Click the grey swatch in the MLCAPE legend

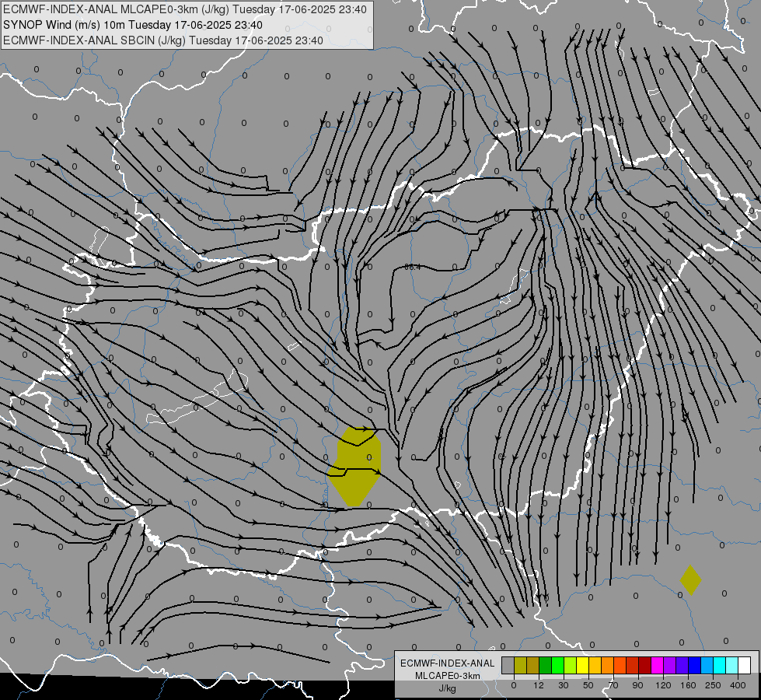(508, 665)
